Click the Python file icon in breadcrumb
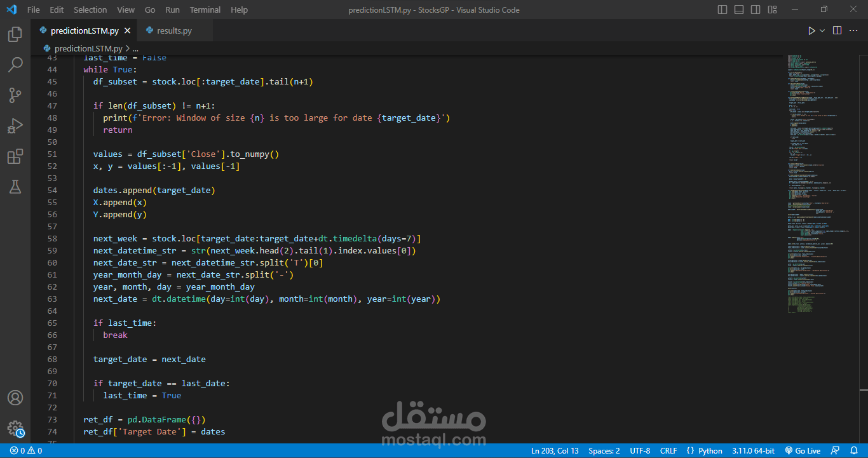 point(48,48)
